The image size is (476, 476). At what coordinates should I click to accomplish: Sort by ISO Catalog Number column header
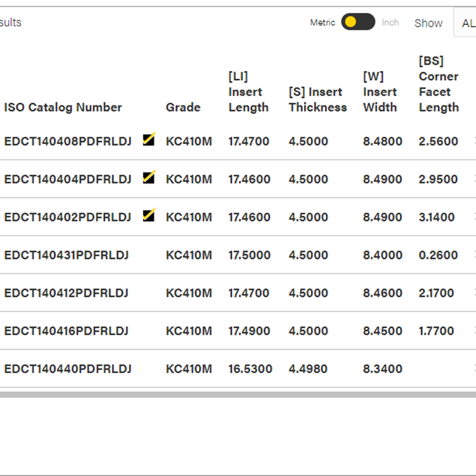[63, 107]
